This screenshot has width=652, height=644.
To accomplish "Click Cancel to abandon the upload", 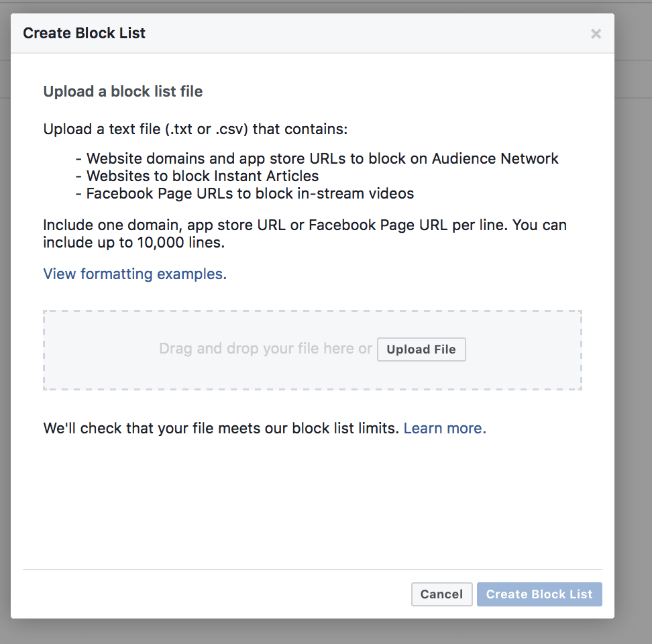I will tap(441, 594).
